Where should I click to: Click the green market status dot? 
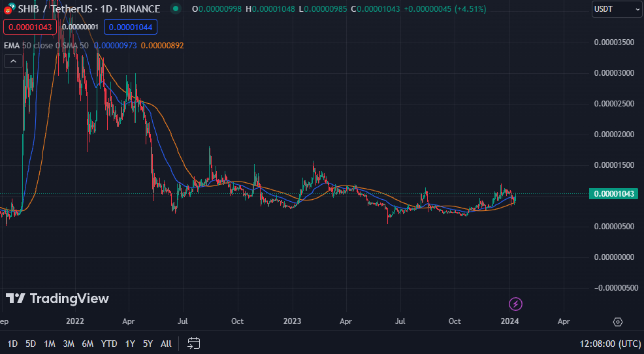coord(176,8)
